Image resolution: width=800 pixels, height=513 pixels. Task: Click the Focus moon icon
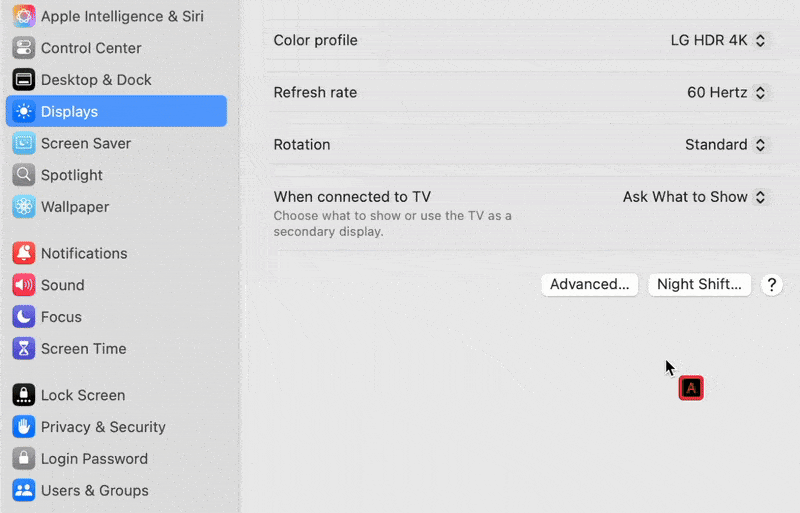tap(24, 317)
